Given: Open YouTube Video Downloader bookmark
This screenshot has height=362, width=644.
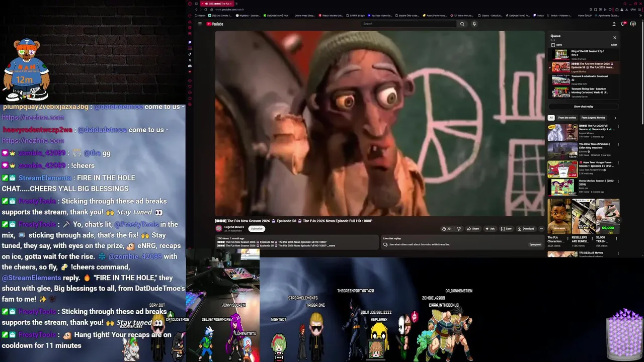Looking at the screenshot, I should coord(380,16).
